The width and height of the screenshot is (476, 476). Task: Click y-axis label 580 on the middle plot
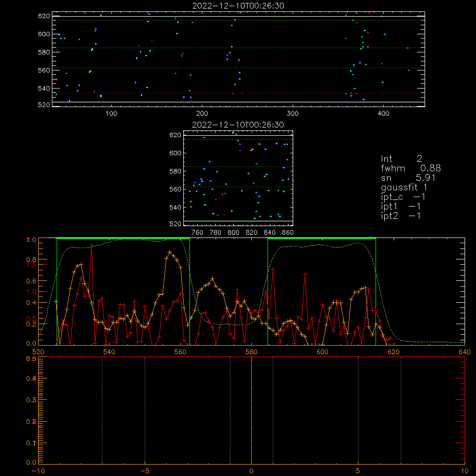click(x=176, y=171)
